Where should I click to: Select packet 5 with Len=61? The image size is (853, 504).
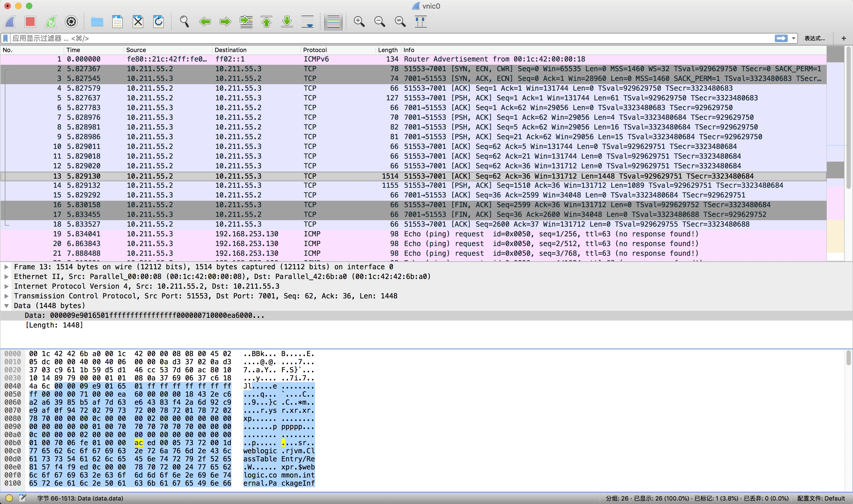tap(413, 98)
